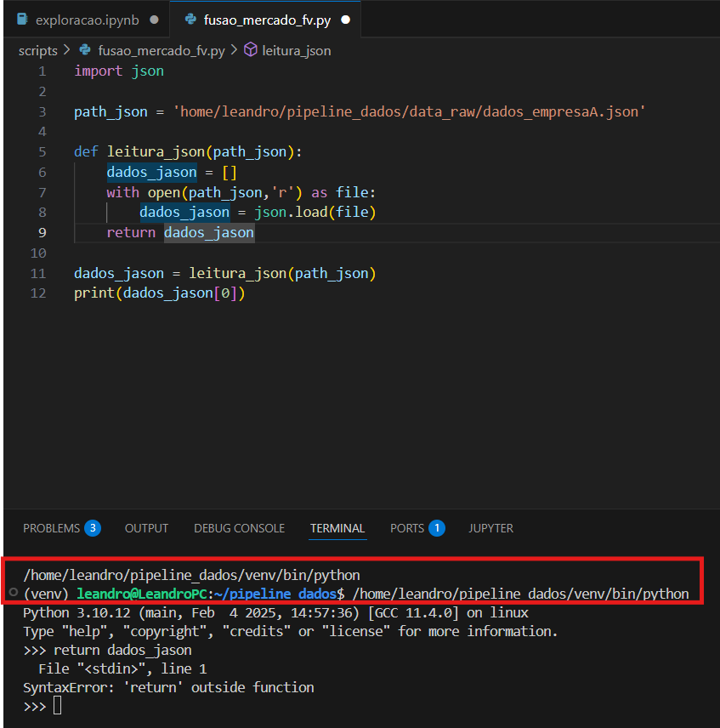
Task: Click the SyntaxError message in terminal
Action: point(168,688)
